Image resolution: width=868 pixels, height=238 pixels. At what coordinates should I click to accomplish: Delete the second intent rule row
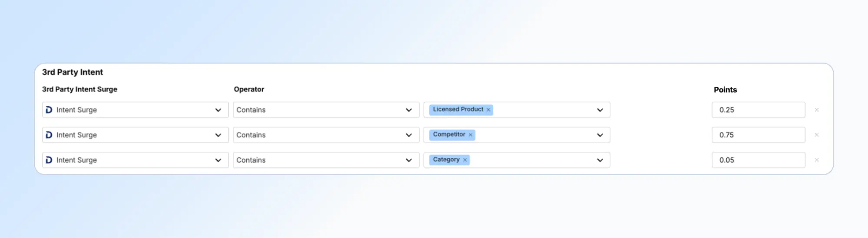pyautogui.click(x=817, y=135)
